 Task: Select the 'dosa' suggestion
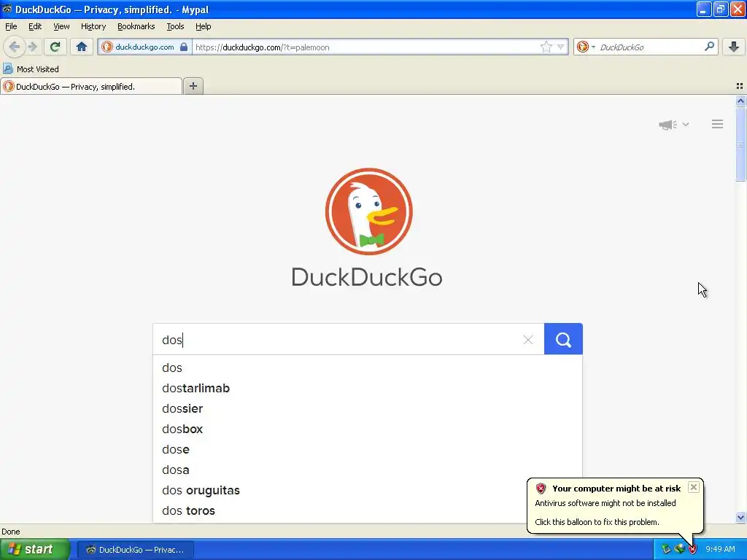pyautogui.click(x=368, y=470)
